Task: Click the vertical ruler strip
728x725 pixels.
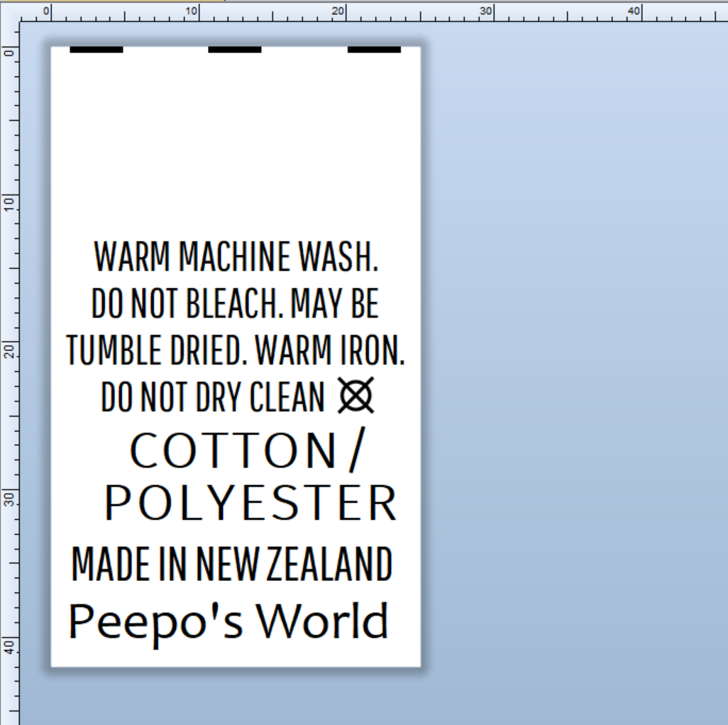Action: (x=10, y=355)
